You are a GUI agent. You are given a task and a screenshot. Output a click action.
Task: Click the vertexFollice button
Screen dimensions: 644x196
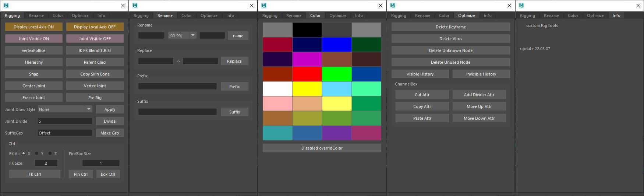[33, 50]
